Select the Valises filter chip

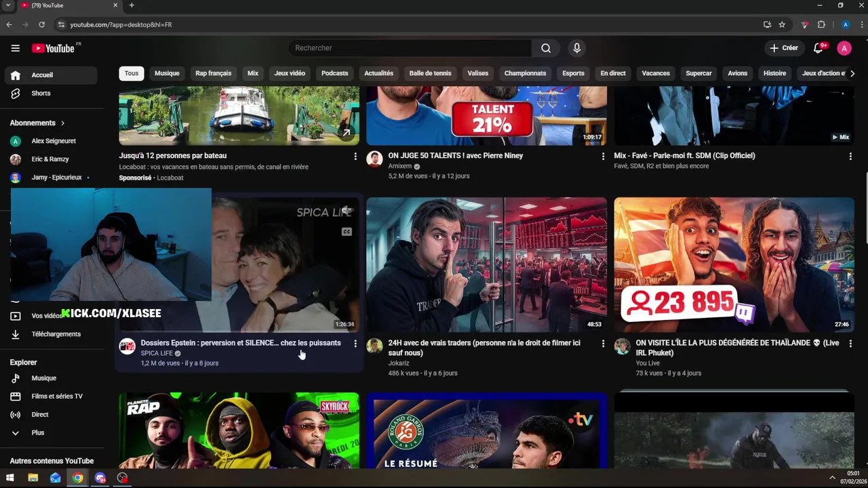pos(478,73)
